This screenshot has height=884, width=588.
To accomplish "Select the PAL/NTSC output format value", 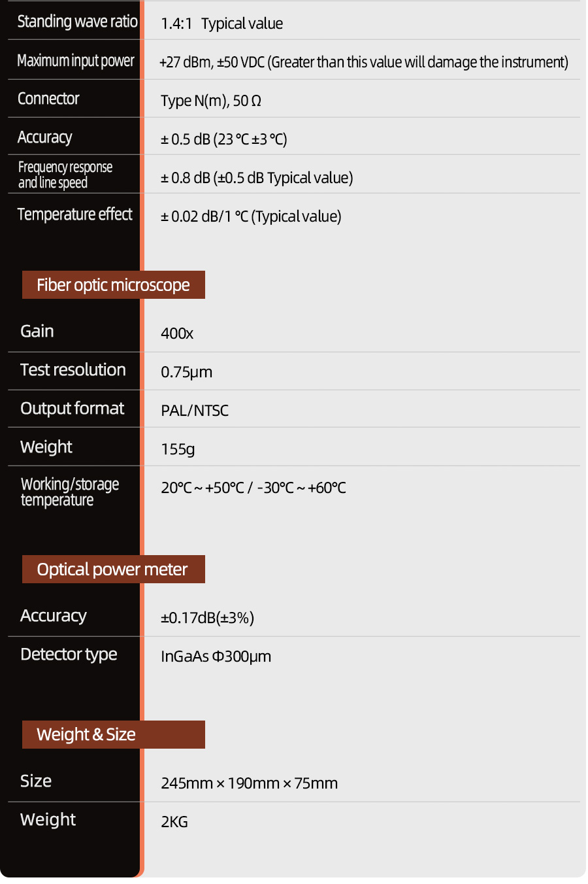I will (195, 411).
